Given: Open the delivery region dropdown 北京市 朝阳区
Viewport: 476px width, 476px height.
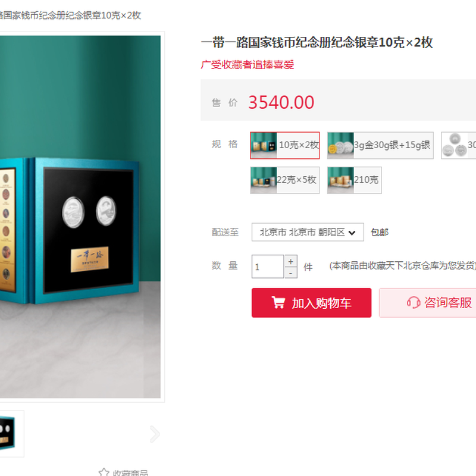Looking at the screenshot, I should coord(308,232).
